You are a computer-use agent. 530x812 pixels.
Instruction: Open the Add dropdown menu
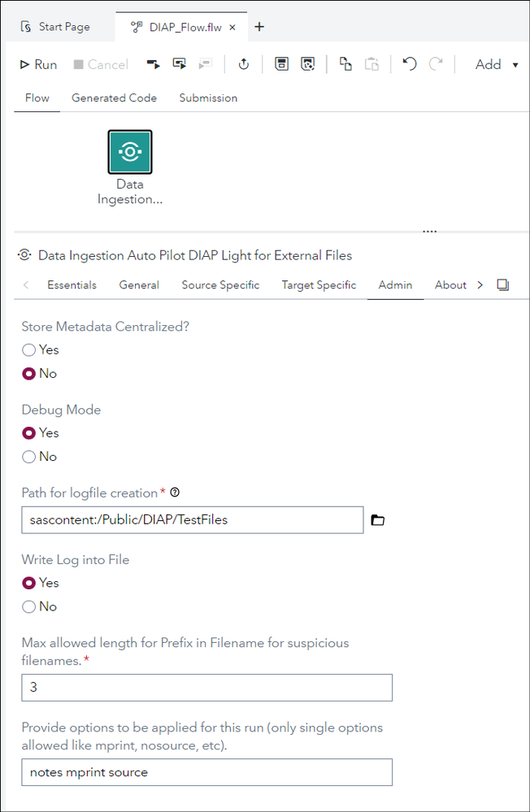pyautogui.click(x=497, y=65)
